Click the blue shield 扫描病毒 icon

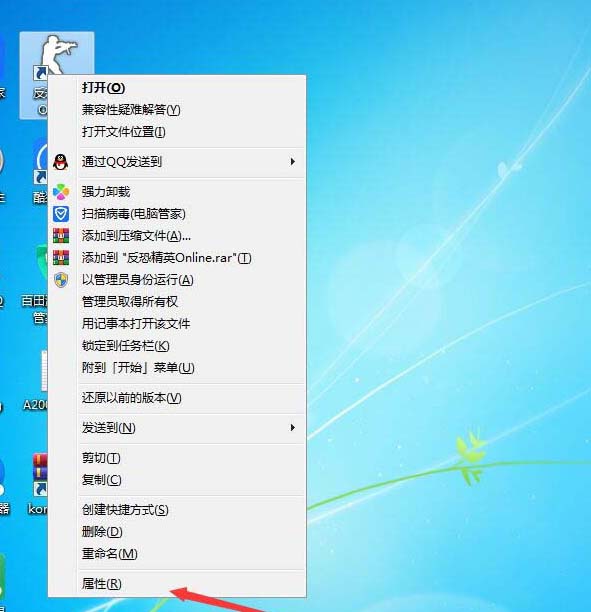(61, 214)
